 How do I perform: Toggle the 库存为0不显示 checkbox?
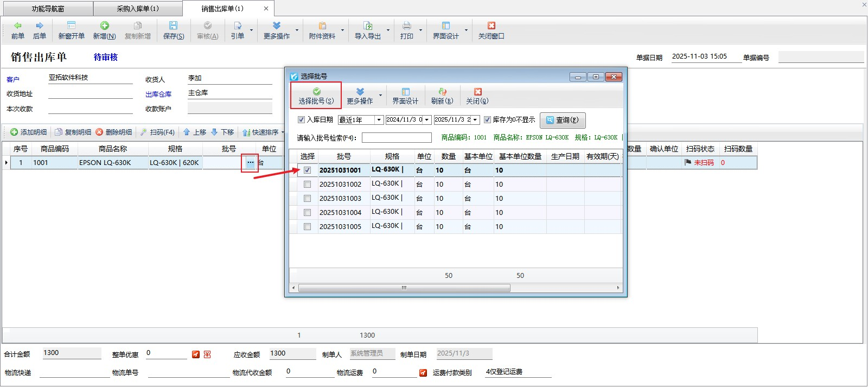pyautogui.click(x=487, y=120)
